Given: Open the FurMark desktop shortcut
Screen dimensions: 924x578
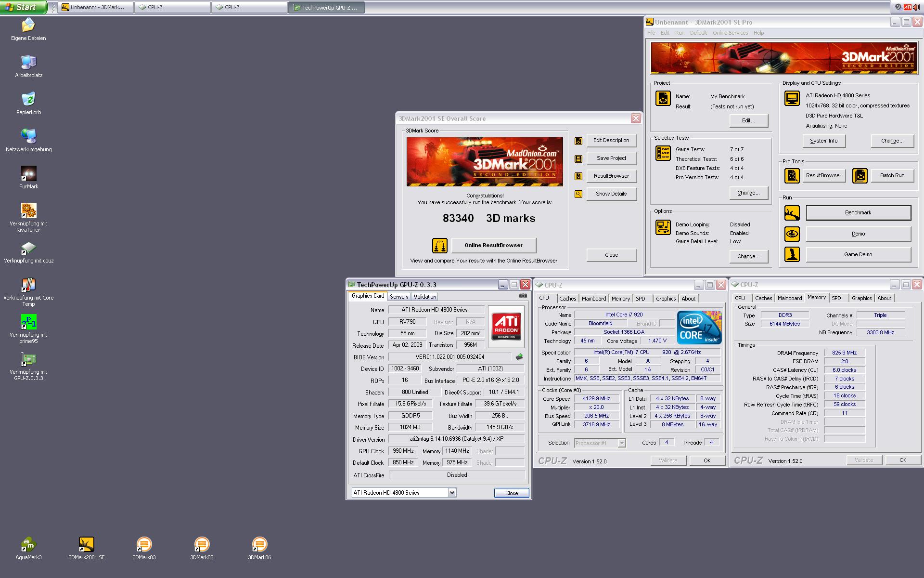Looking at the screenshot, I should point(29,174).
